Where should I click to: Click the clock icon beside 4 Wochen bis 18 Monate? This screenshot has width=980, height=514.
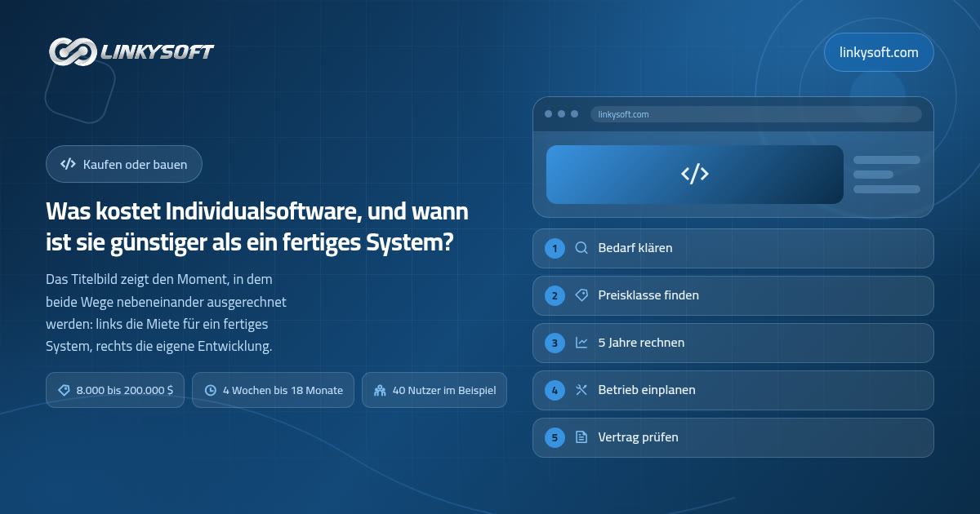click(x=210, y=390)
